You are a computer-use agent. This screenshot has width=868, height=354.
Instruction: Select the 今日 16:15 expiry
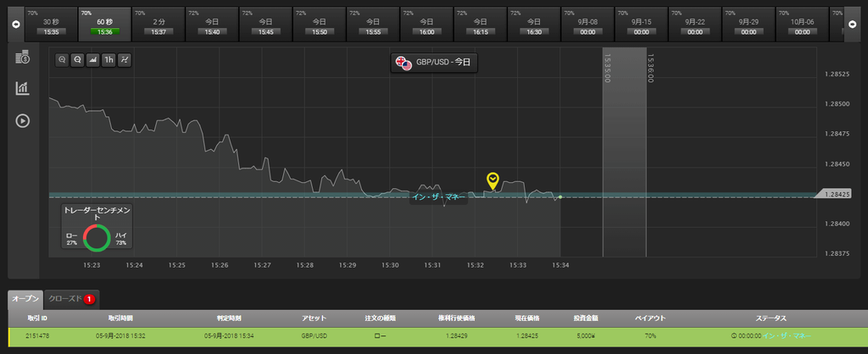point(481,25)
